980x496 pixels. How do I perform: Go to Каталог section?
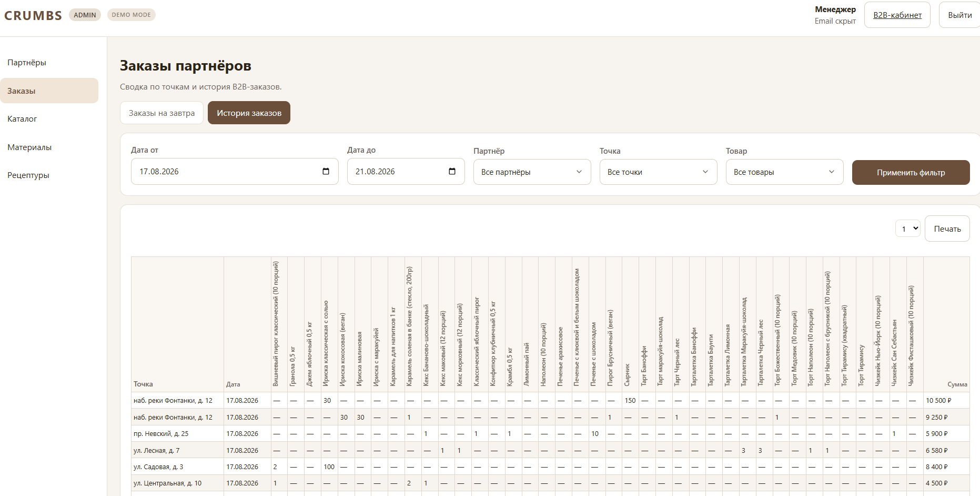point(49,119)
